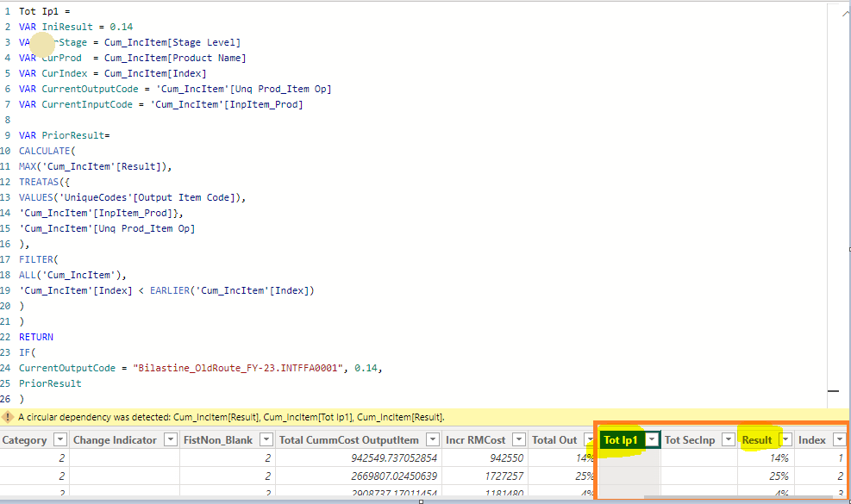Click 'Cum_IncItem[Product Name]' in the formula

tap(175, 58)
